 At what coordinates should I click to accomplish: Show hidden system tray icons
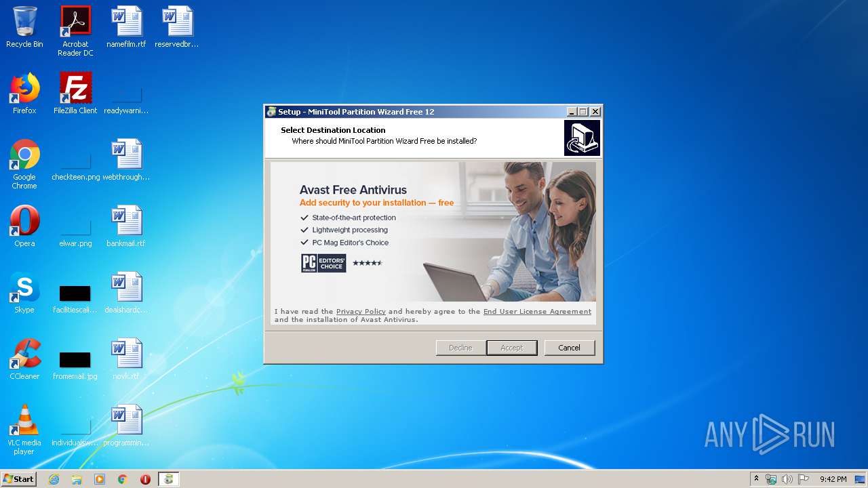click(x=757, y=479)
